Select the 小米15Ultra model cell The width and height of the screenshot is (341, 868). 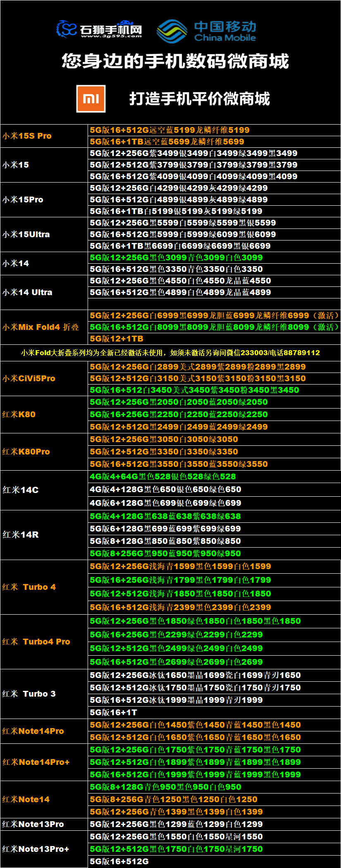pyautogui.click(x=44, y=234)
